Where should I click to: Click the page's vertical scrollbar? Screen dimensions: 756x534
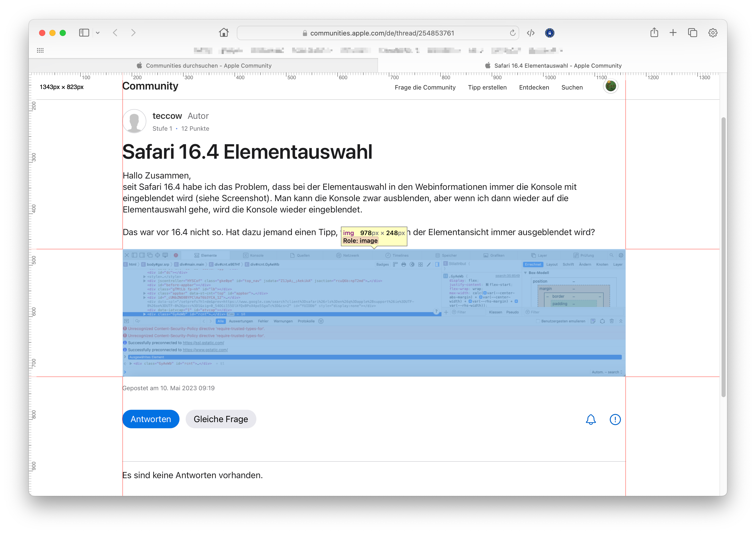723,257
